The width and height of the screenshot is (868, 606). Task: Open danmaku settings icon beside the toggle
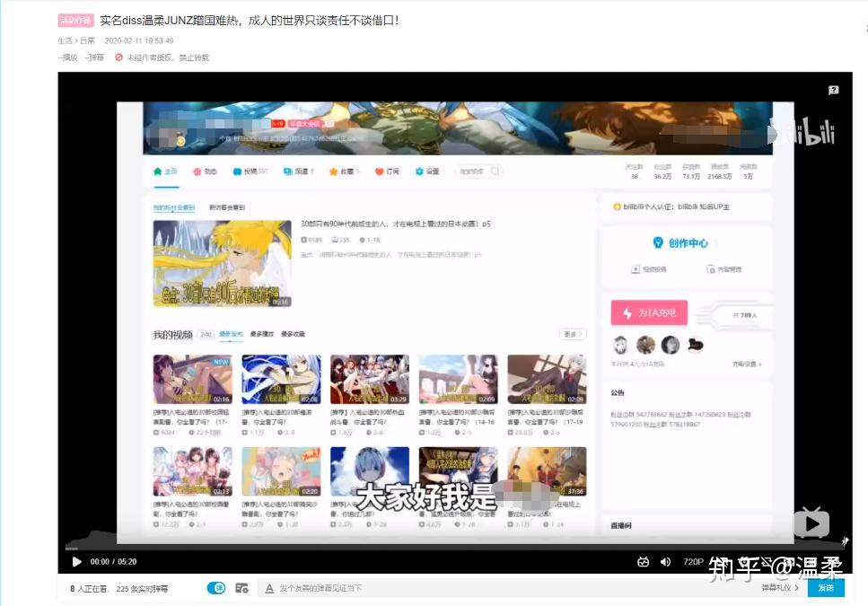[242, 588]
